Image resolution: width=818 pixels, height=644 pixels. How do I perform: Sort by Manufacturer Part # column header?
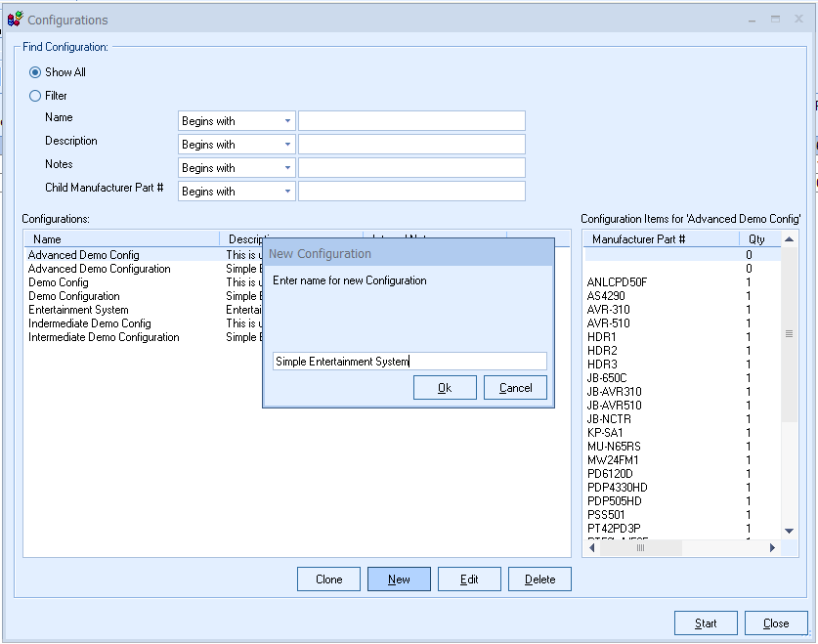pyautogui.click(x=661, y=239)
